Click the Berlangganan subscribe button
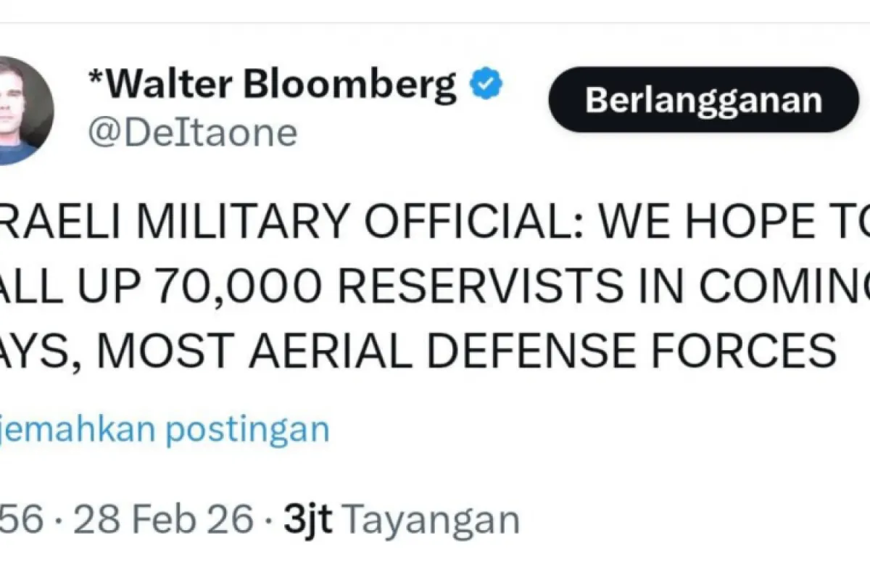Image resolution: width=870 pixels, height=588 pixels. (703, 100)
